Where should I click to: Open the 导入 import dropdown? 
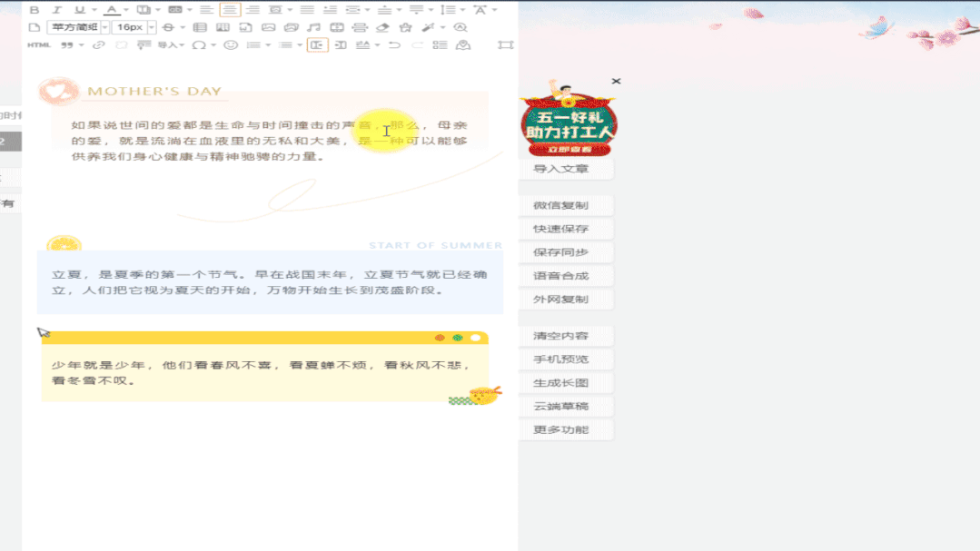(x=171, y=45)
